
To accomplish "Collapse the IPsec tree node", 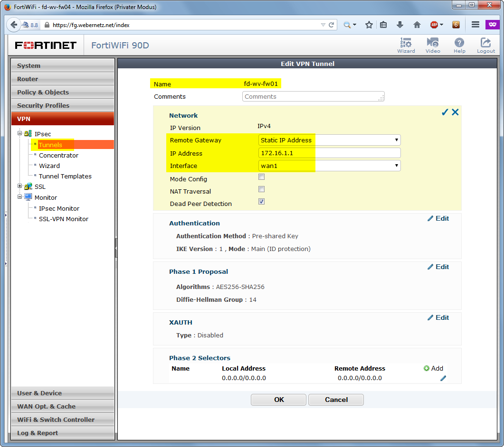I will [x=19, y=133].
